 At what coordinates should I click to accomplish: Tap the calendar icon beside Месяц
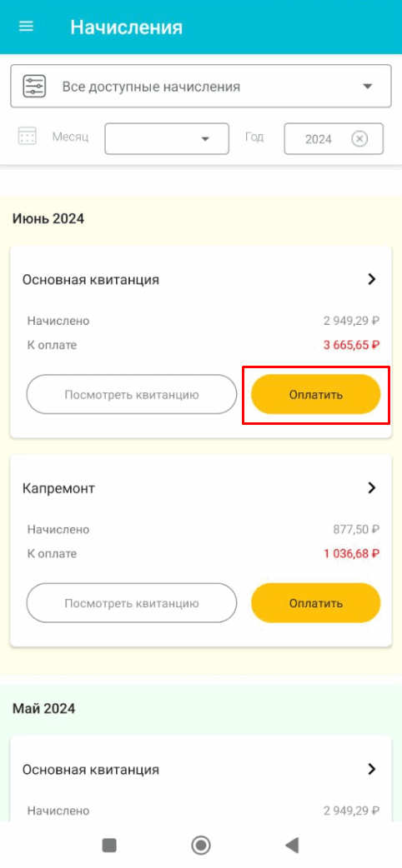click(28, 136)
